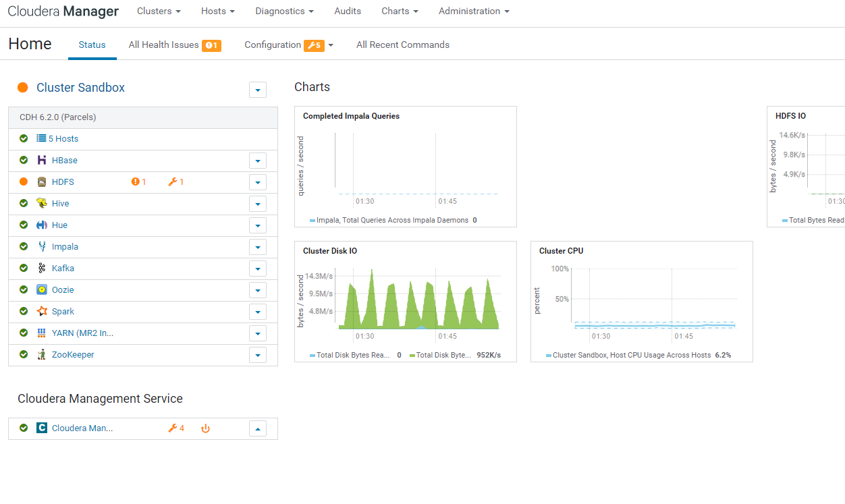Click the orange status dot beside Cluster Sandbox
Viewport: 845px width, 504px height.
[22, 87]
